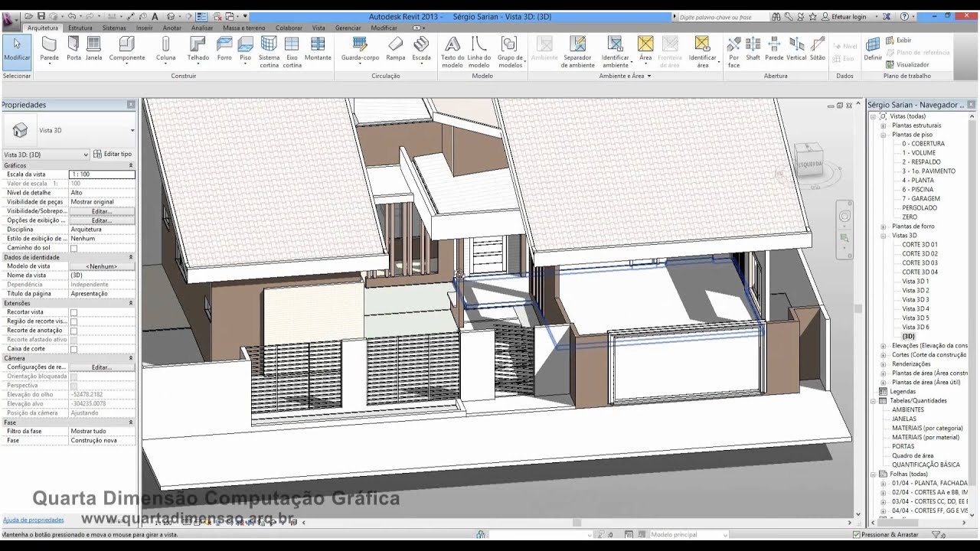
Task: Open the Gerenciar ribbon tab
Action: (348, 28)
